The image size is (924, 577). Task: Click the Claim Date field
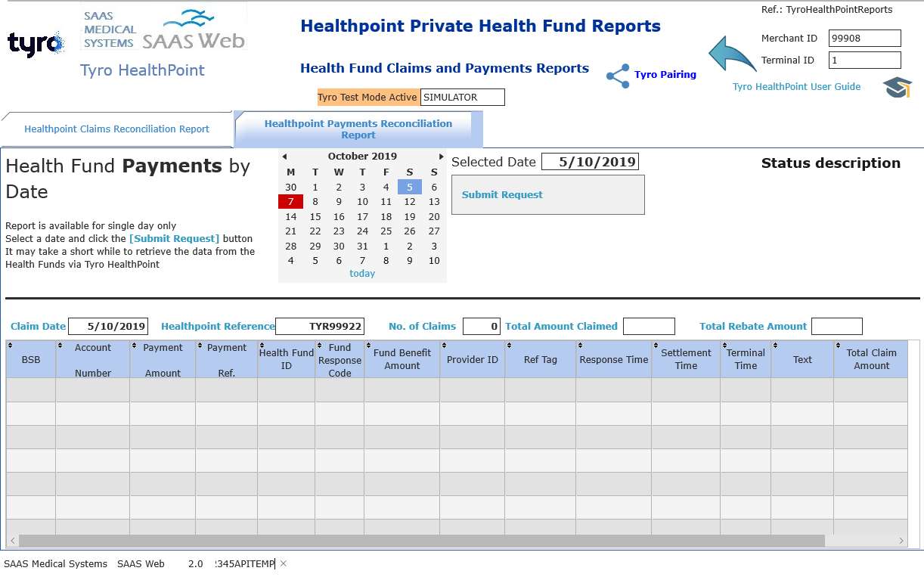point(108,327)
